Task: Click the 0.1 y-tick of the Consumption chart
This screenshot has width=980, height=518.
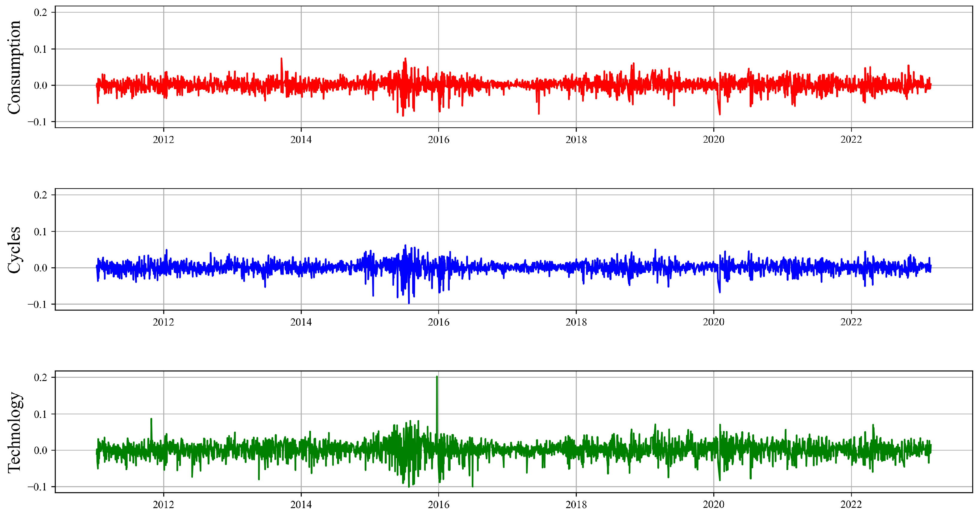Action: 41,49
